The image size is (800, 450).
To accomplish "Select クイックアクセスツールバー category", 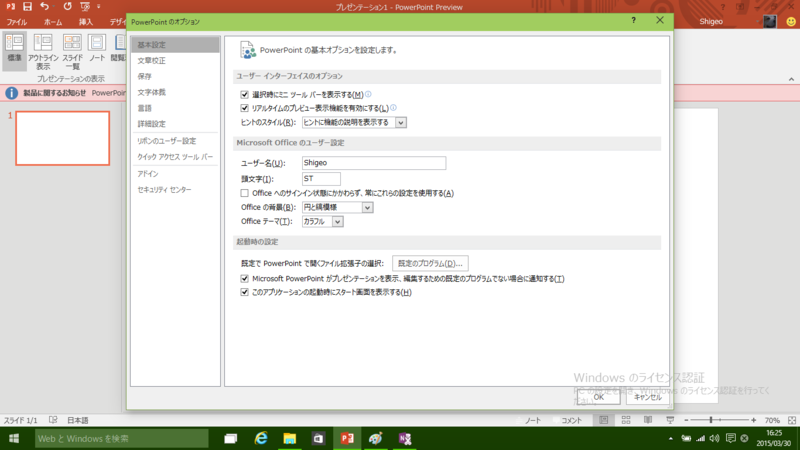I will tap(176, 157).
